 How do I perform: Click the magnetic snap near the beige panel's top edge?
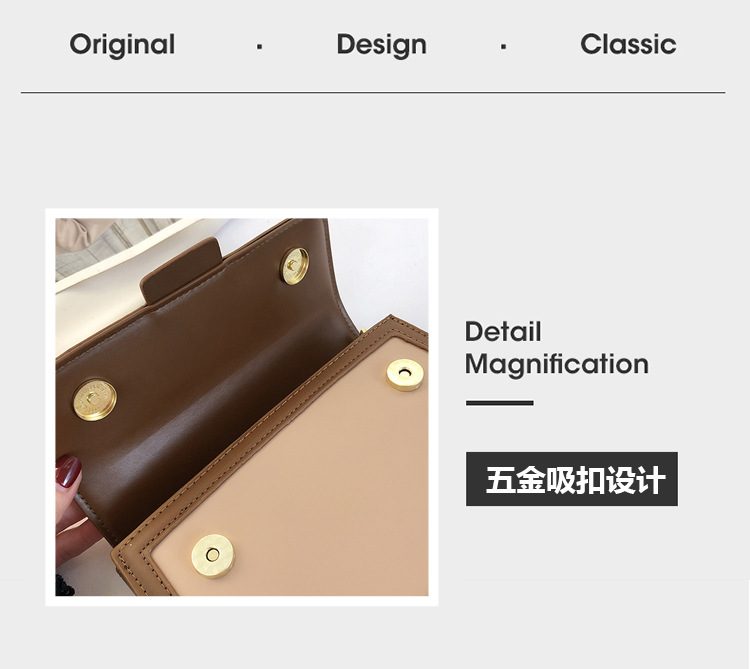[405, 374]
